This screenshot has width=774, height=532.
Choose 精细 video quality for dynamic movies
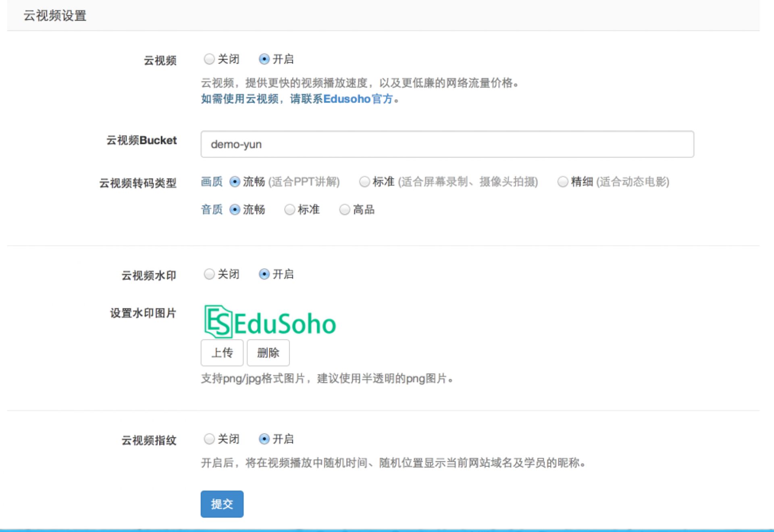click(563, 182)
